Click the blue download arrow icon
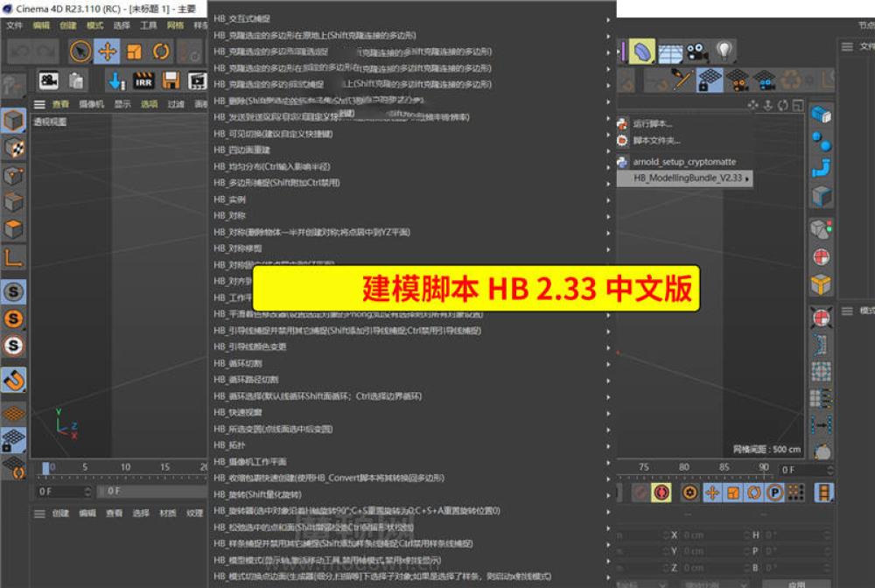Viewport: 875px width, 588px height. [116, 81]
